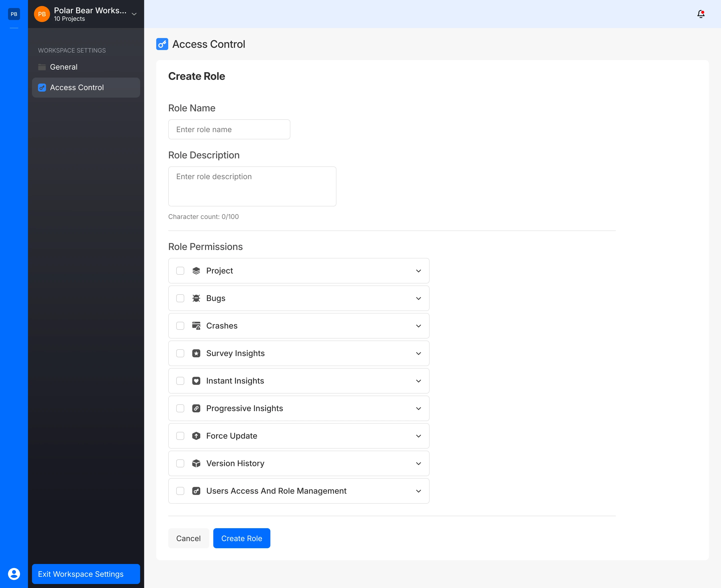Open notifications via the bell icon
Image resolution: width=721 pixels, height=588 pixels.
click(701, 14)
